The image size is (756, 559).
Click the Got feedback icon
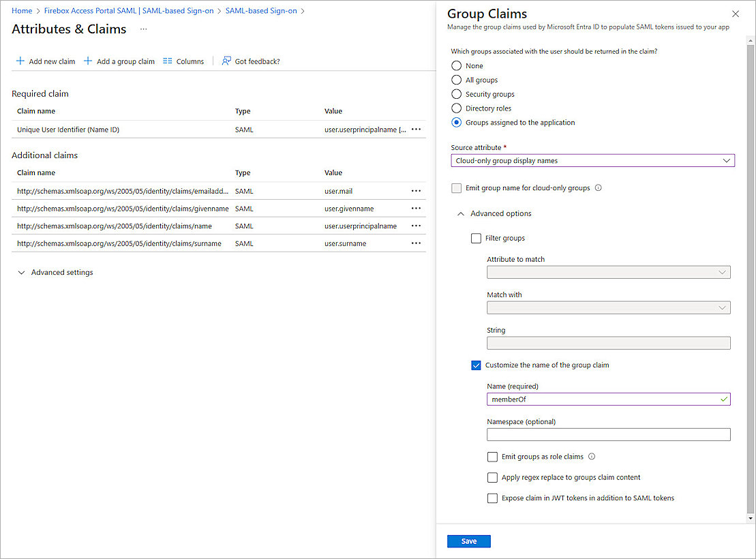click(x=225, y=61)
